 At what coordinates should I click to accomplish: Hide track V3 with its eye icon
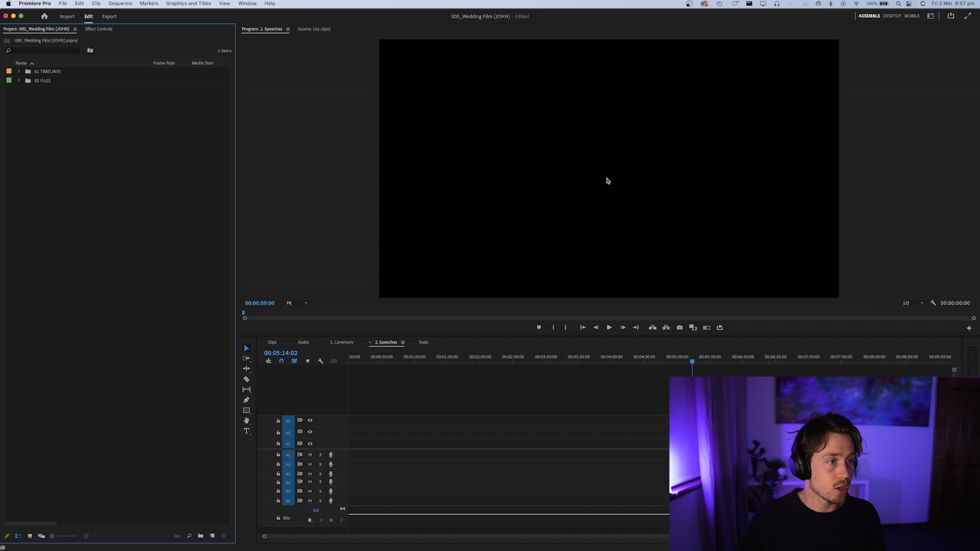click(310, 420)
